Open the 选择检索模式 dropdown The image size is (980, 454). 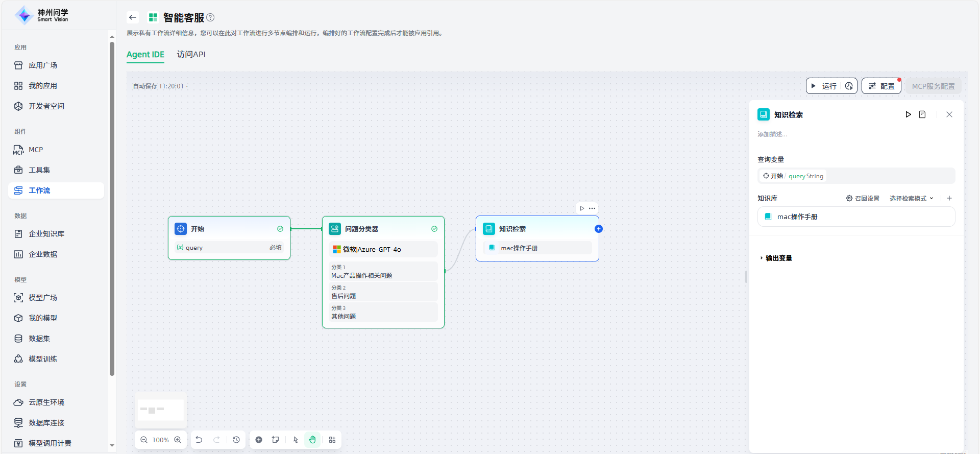pos(911,199)
